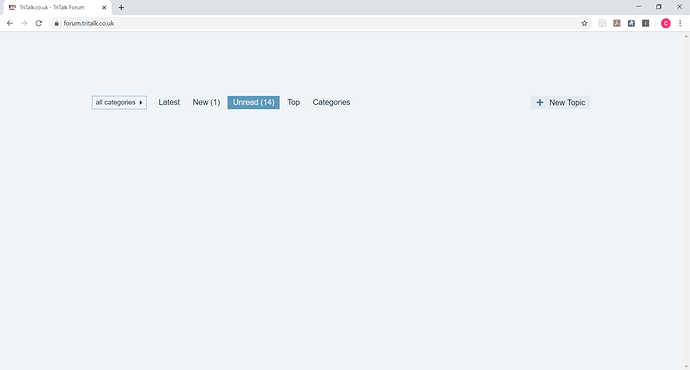The image size is (690, 370).
Task: Switch to the Top tab
Action: 294,102
